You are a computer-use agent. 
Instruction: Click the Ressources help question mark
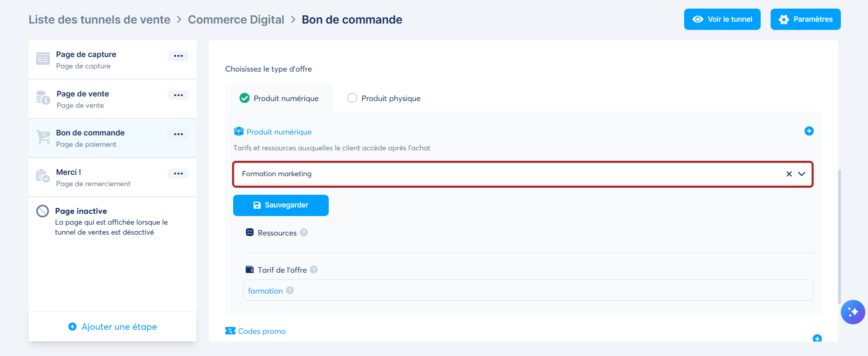[x=304, y=232]
